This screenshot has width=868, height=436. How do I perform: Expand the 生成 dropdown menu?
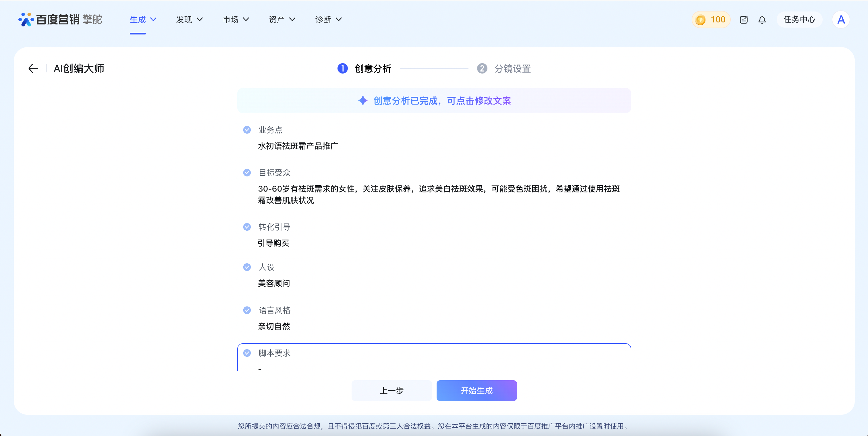coord(143,20)
